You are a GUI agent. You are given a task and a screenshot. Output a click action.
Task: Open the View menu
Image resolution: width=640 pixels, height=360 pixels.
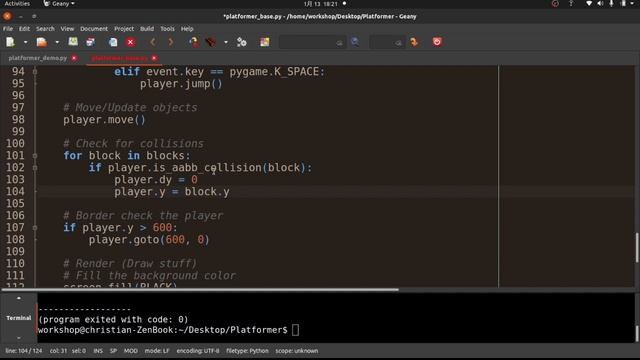(x=67, y=29)
